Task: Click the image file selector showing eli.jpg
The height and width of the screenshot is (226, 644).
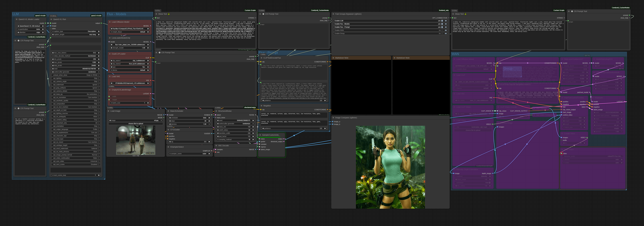Action: pyautogui.click(x=136, y=120)
